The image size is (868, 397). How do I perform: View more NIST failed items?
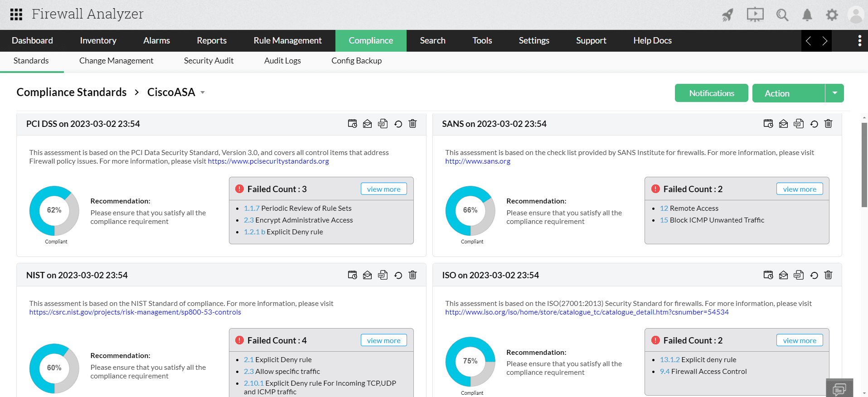(x=383, y=340)
